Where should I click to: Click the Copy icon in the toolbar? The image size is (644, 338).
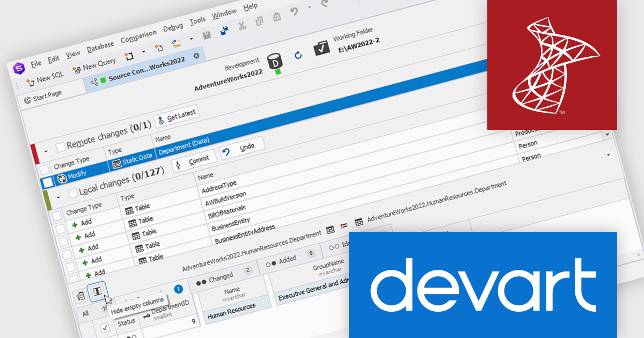click(x=260, y=20)
